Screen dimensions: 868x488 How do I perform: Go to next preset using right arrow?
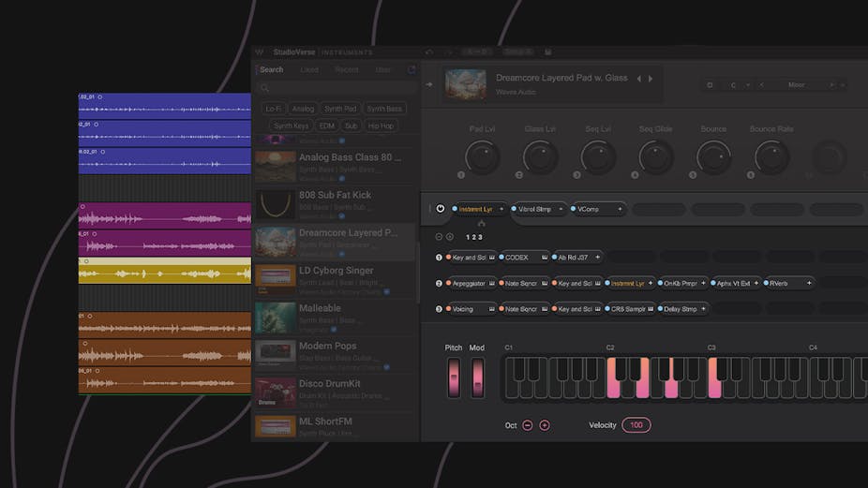pyautogui.click(x=651, y=79)
